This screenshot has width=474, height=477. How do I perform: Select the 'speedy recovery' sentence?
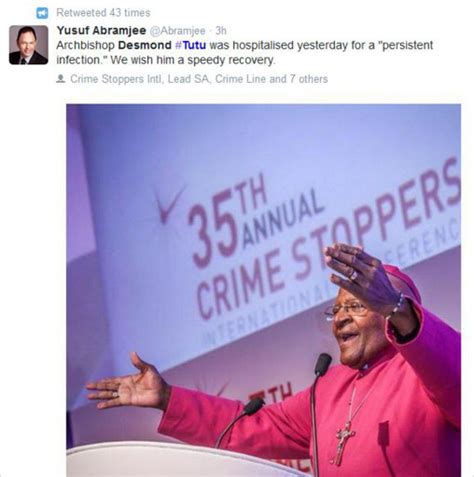(193, 60)
